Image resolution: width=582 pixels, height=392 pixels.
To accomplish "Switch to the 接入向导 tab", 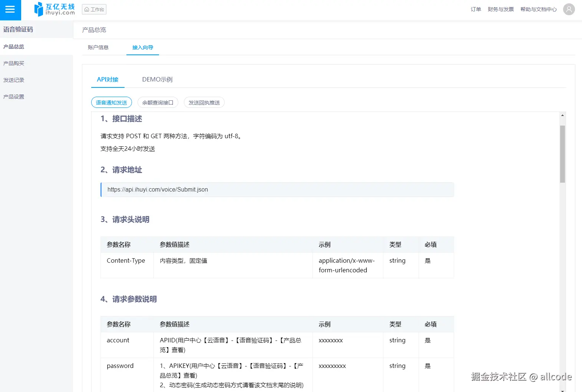I will [x=143, y=47].
